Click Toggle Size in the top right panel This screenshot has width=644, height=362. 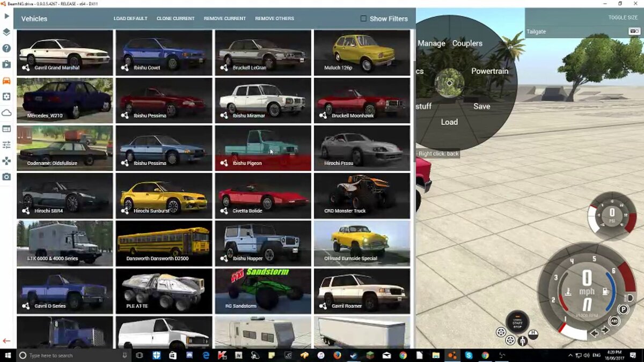point(623,17)
